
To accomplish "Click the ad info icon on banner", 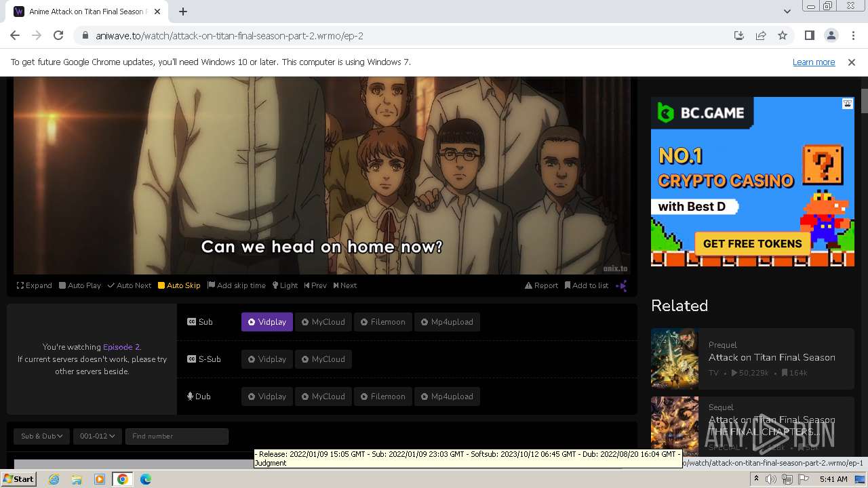I will coord(848,104).
